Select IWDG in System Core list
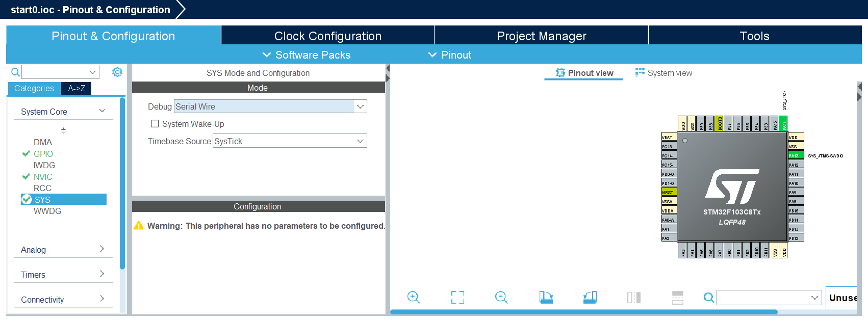 (44, 165)
